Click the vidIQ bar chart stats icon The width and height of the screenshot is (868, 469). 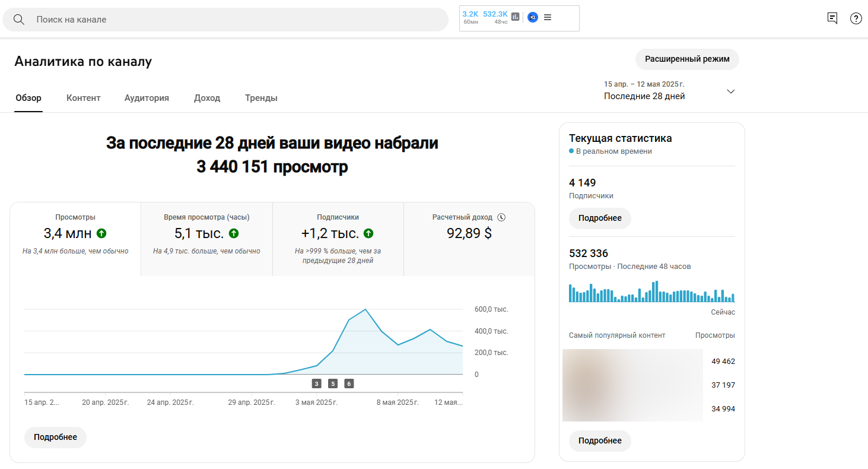click(x=515, y=17)
